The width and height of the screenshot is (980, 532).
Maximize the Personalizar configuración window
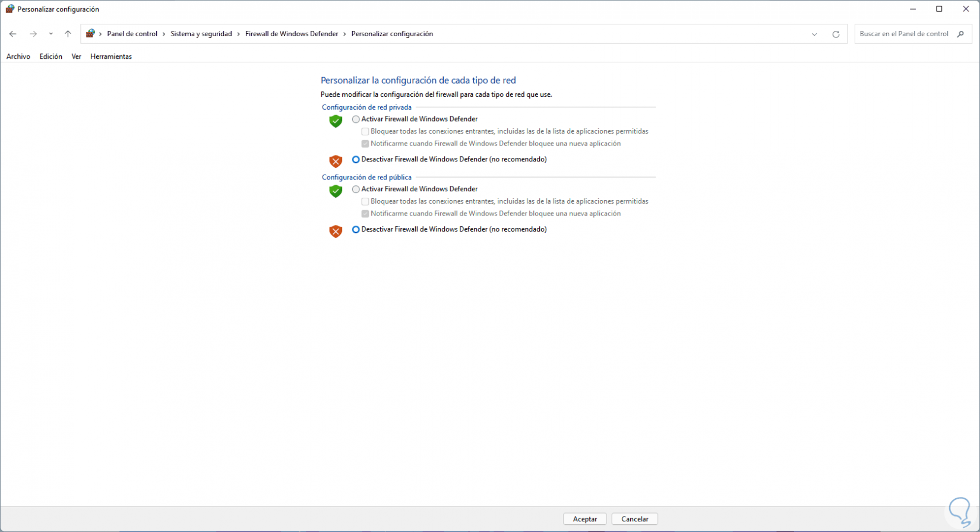coord(939,9)
